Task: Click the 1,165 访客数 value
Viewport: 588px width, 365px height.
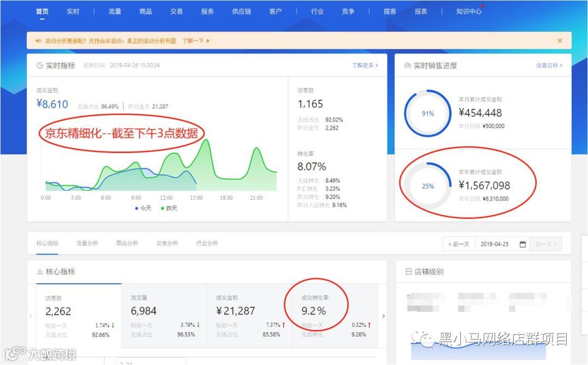Action: point(310,104)
